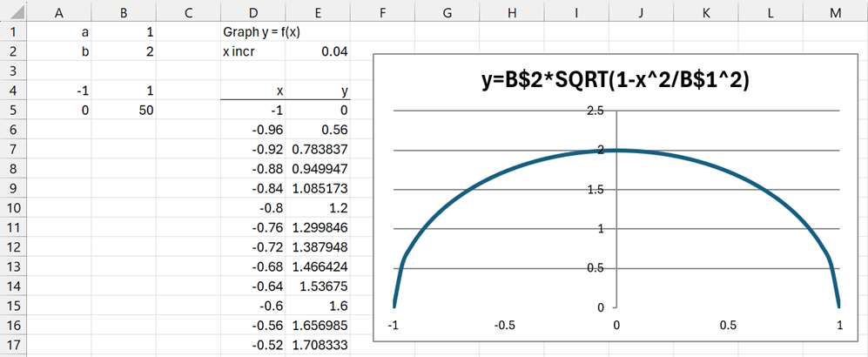Click the blue curve at its peak

617,150
